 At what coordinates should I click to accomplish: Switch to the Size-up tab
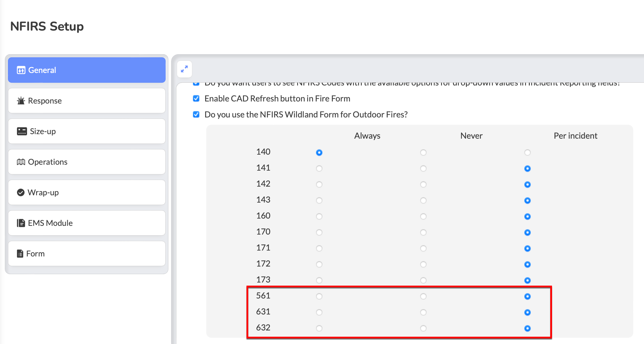coord(87,131)
